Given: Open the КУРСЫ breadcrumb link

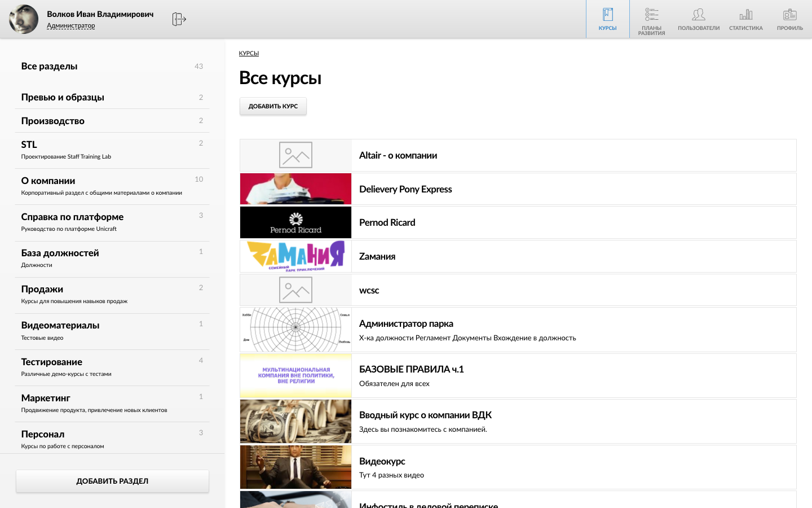Looking at the screenshot, I should pyautogui.click(x=248, y=53).
